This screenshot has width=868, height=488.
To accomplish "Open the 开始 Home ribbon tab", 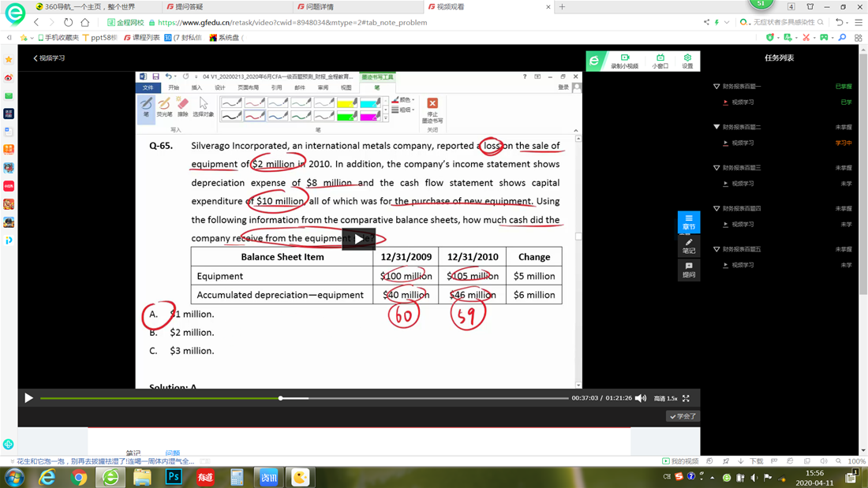I will [174, 88].
